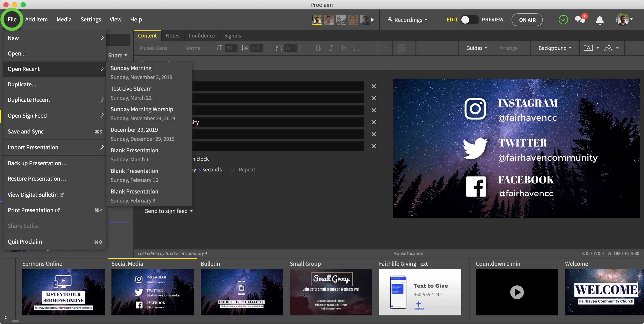Viewport: 644px width, 324px height.
Task: Switch to the Notes tab
Action: (x=173, y=36)
